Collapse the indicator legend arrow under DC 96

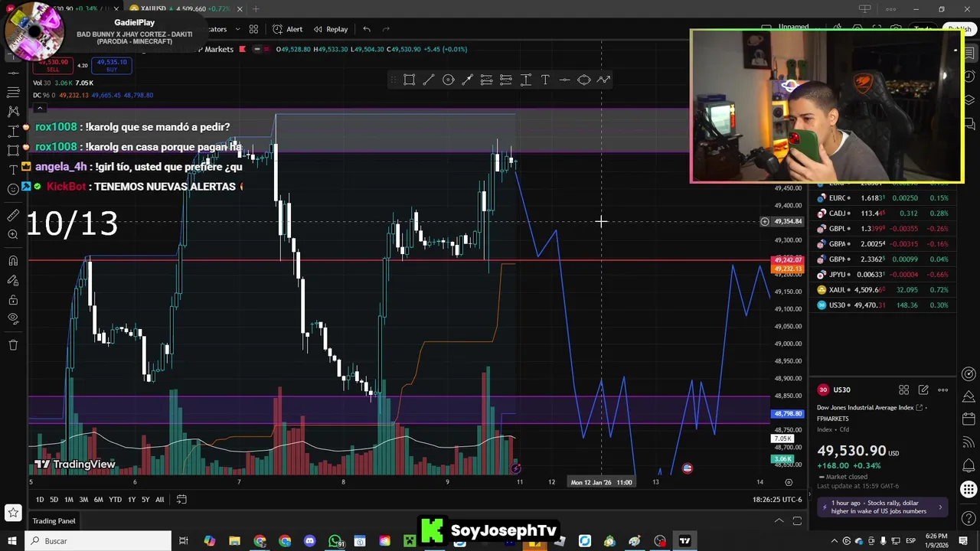point(39,108)
